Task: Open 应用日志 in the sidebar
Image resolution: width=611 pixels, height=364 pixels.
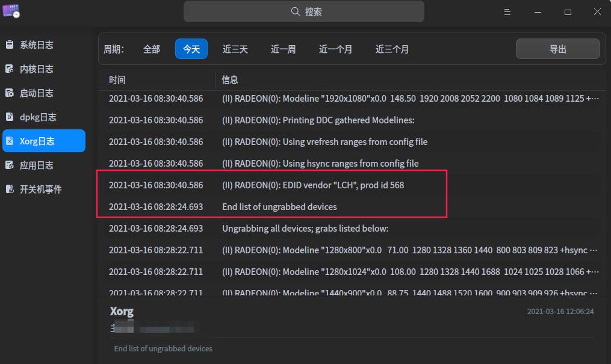Action: pos(43,165)
